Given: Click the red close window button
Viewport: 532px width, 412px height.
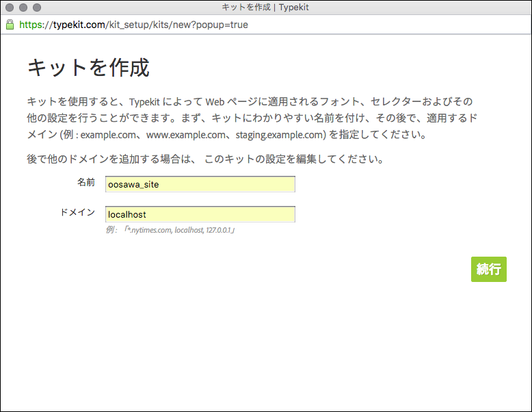Looking at the screenshot, I should [10, 8].
